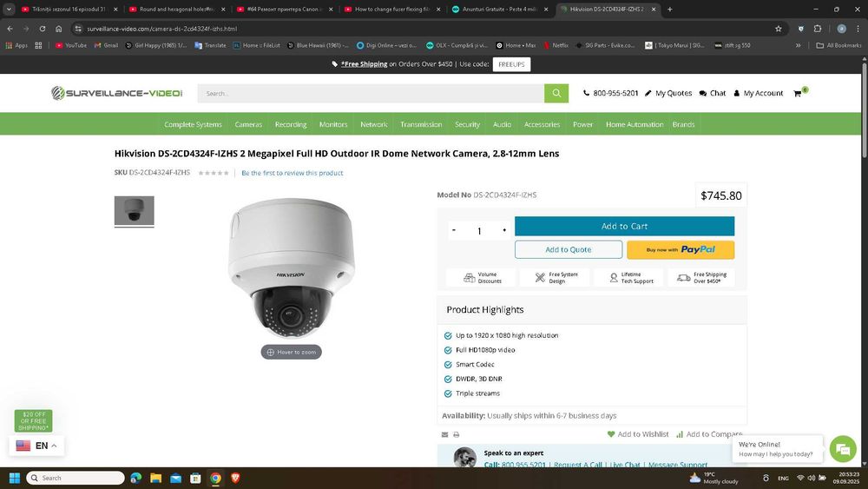Screen dimensions: 868x489
Task: Open the YouTube bookmark
Action: [71, 45]
